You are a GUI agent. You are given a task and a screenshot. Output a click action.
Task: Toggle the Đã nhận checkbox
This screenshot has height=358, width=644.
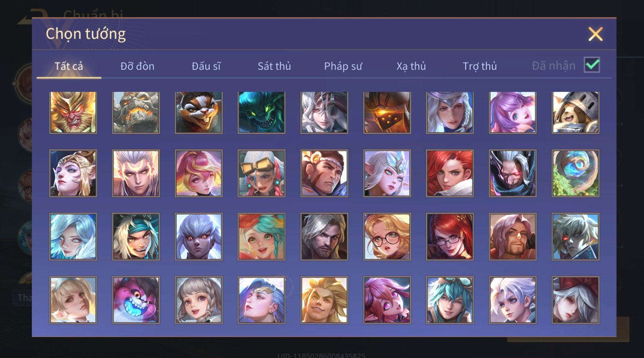tap(592, 65)
